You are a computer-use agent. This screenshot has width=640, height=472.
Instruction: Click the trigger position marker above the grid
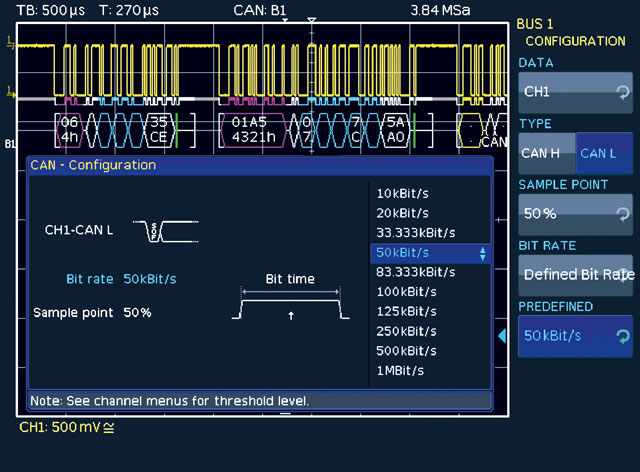point(311,20)
